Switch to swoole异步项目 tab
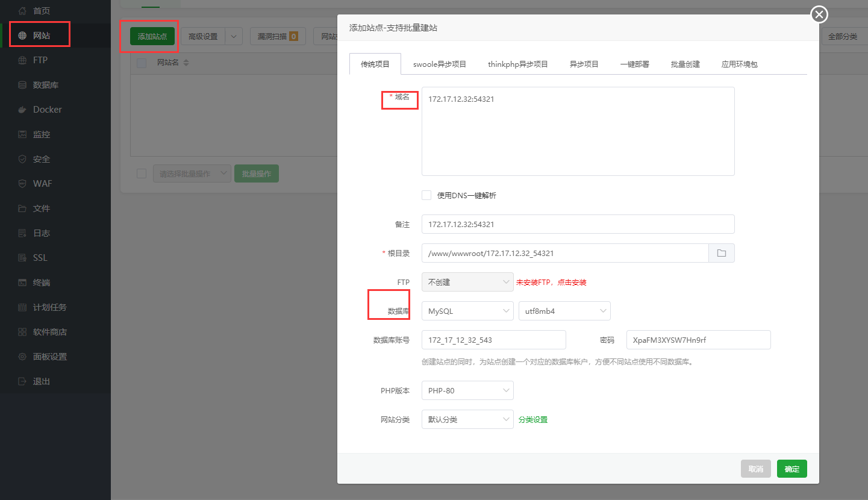868x500 pixels. 440,64
